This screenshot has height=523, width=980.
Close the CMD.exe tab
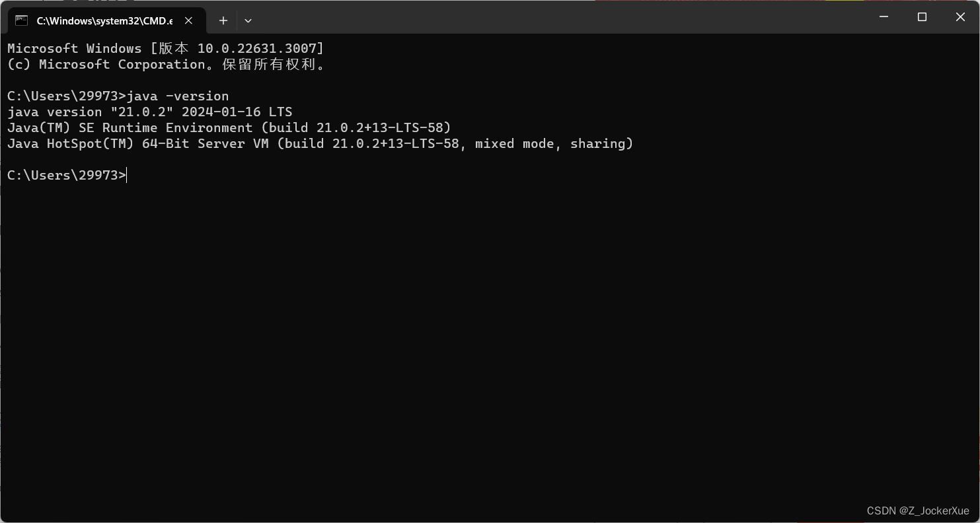pyautogui.click(x=188, y=20)
